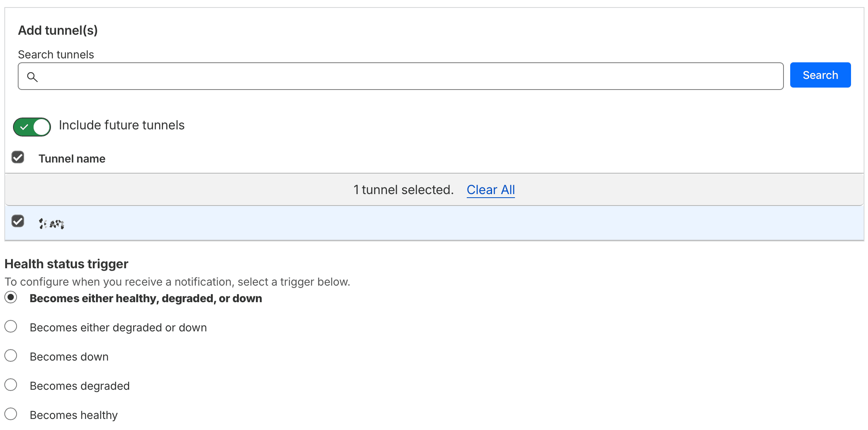Pick the "Becomes degraded" radio option
Viewport: 868px width, 430px height.
(x=11, y=385)
